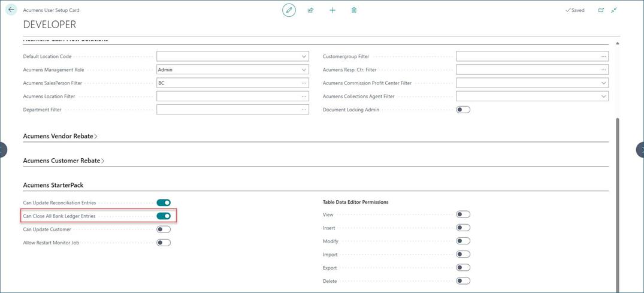Click the DEVELOPER page title

(x=50, y=24)
